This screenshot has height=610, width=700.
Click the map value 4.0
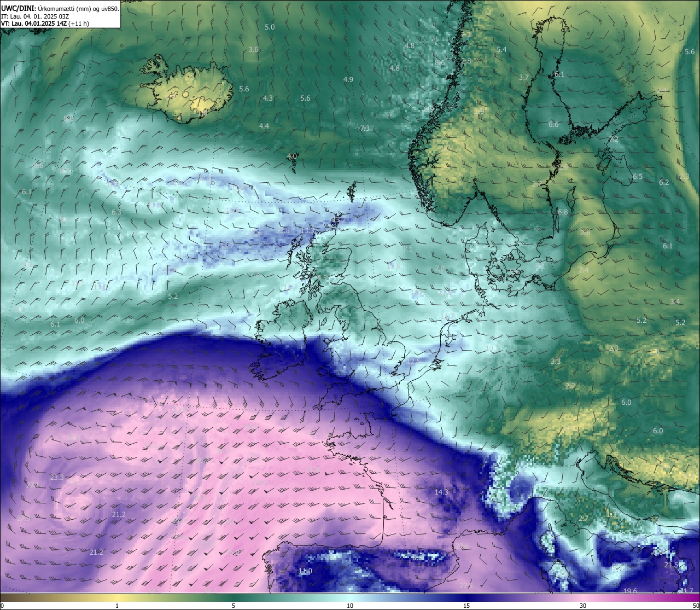click(292, 156)
